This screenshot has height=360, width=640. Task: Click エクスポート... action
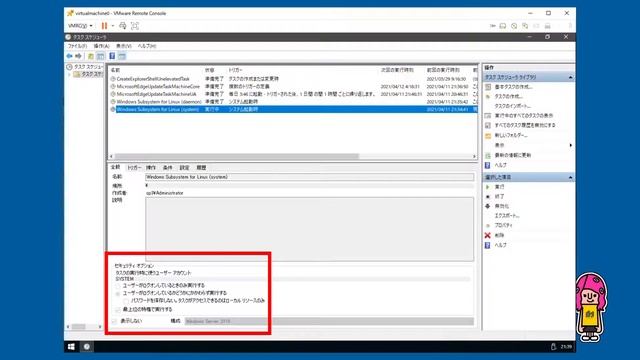coord(507,216)
